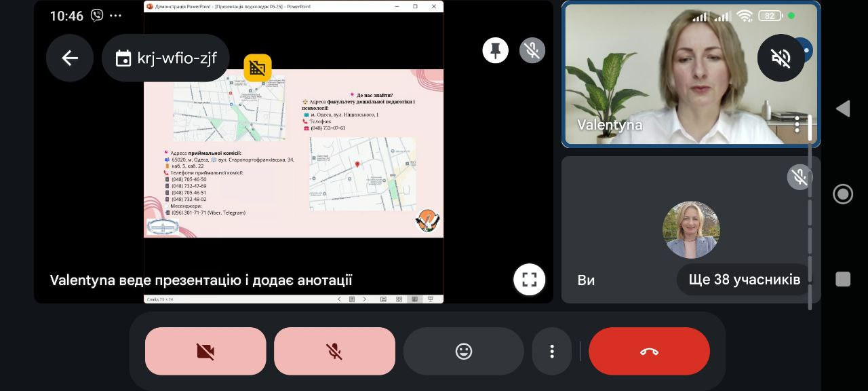Switch to PowerPoint Normal view icon
This screenshot has width=868, height=391.
[383, 299]
